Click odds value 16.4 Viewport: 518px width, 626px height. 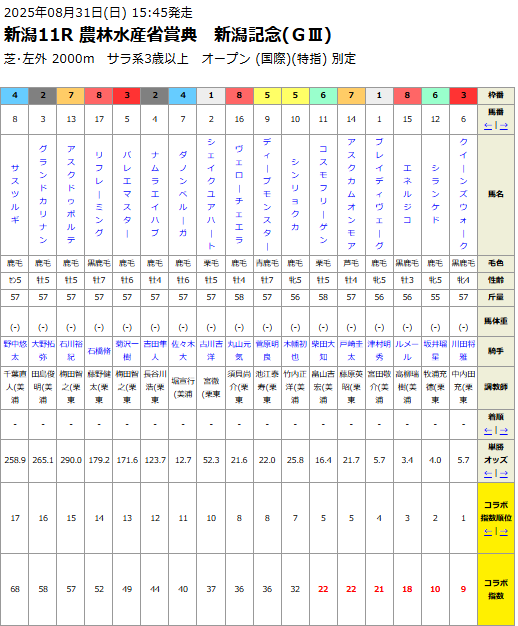[323, 460]
